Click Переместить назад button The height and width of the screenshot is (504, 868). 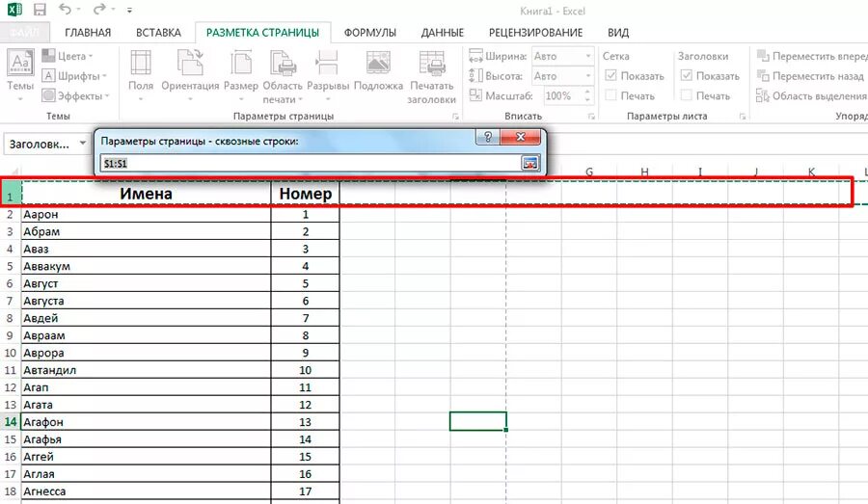810,76
